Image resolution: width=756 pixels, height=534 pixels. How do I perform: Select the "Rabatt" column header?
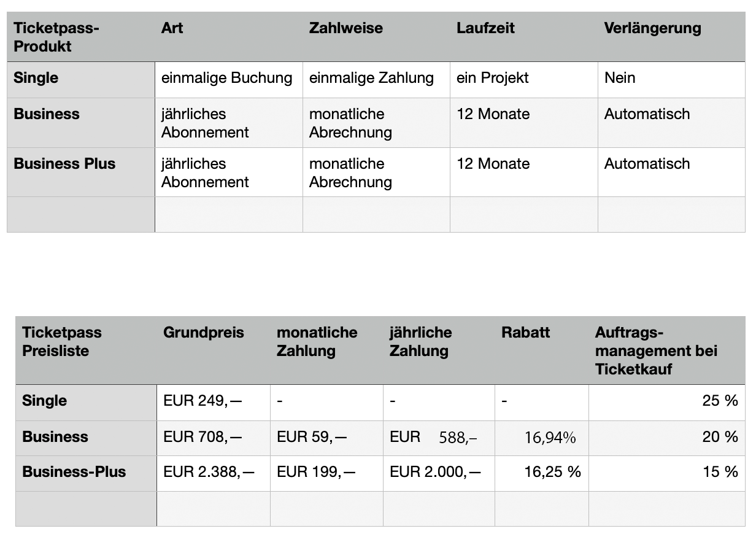tap(525, 333)
